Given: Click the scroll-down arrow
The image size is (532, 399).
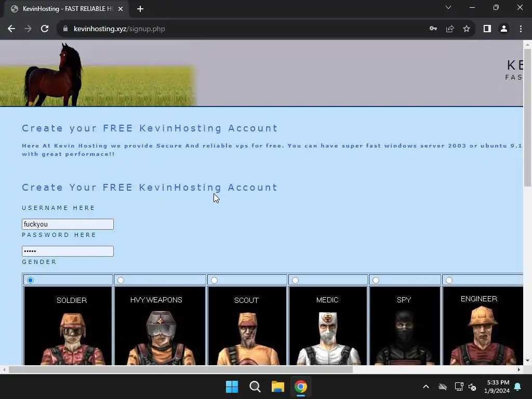Looking at the screenshot, I should tap(527, 361).
